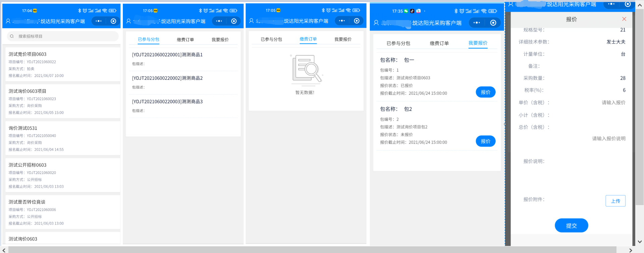Screen dimensions: 644x253
Task: Click the magnifier icon in the search bar
Action: tap(12, 36)
